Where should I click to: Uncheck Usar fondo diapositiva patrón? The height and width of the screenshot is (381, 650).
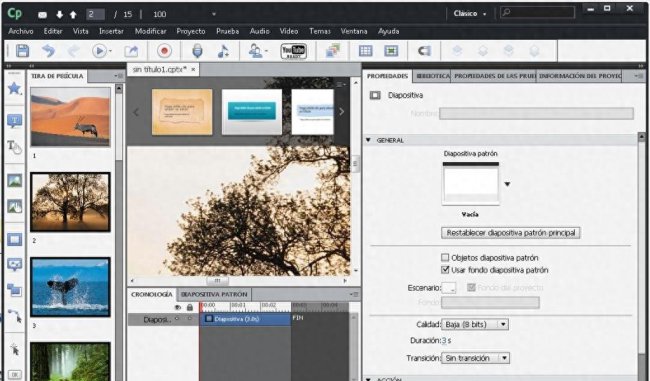445,270
